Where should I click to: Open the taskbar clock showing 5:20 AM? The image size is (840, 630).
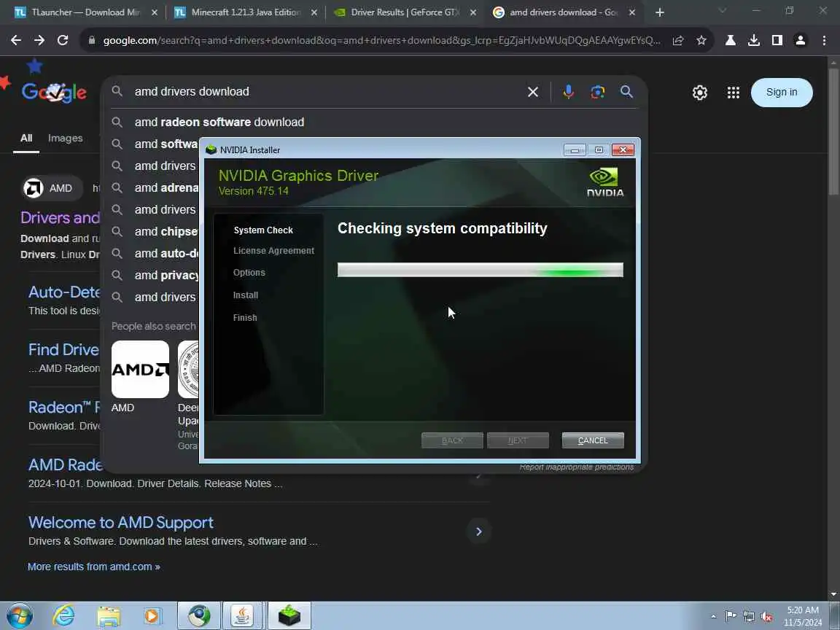pos(803,616)
